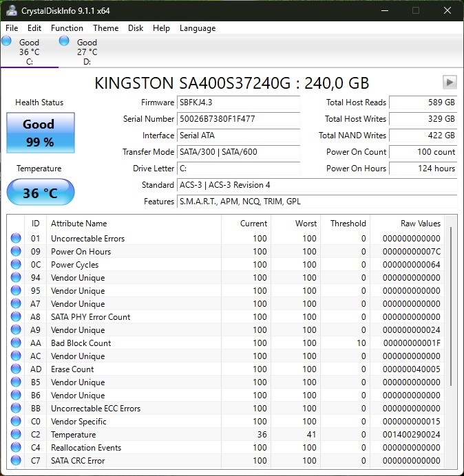The height and width of the screenshot is (476, 464).
Task: Click Total Host Reads value 589 GB
Action: (423, 102)
